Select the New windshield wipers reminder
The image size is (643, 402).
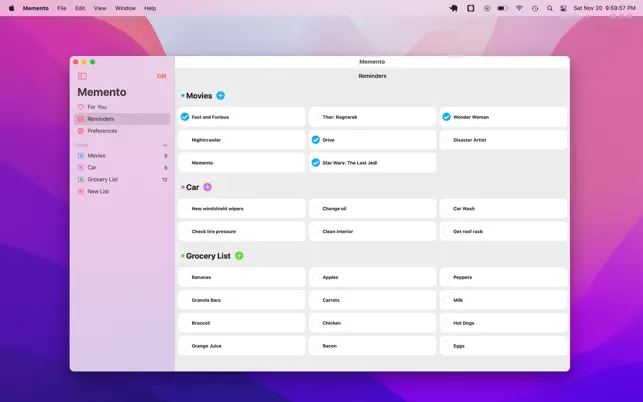click(x=242, y=209)
